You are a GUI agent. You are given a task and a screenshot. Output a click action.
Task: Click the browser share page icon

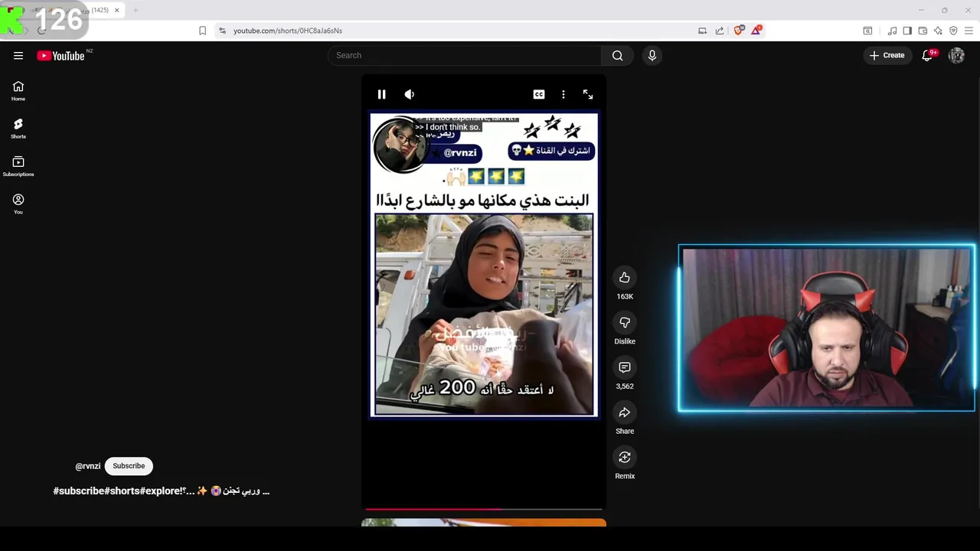pyautogui.click(x=720, y=31)
